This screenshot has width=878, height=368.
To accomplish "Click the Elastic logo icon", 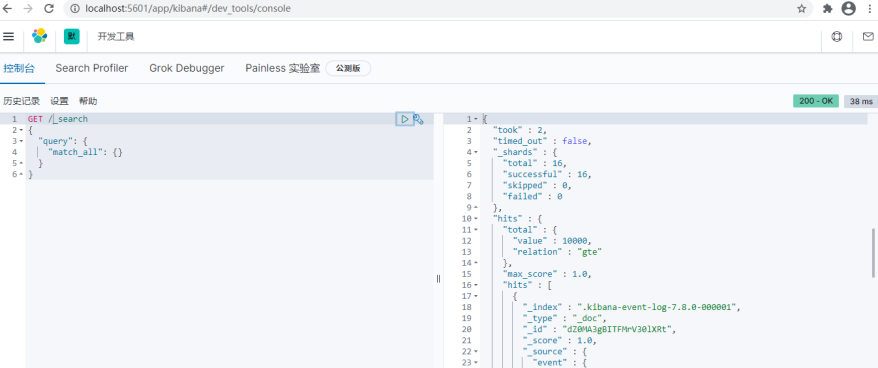I will click(39, 36).
